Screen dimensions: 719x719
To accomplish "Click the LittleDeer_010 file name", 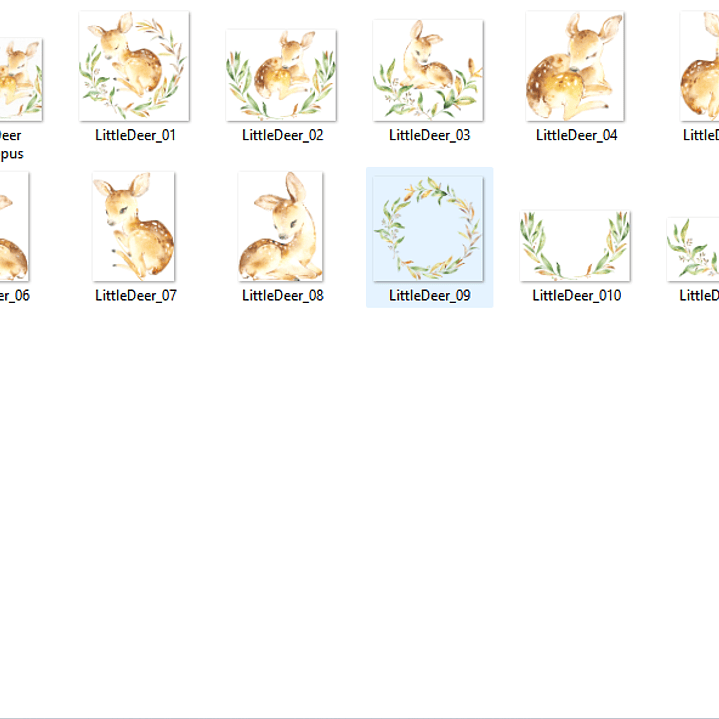I will point(576,295).
